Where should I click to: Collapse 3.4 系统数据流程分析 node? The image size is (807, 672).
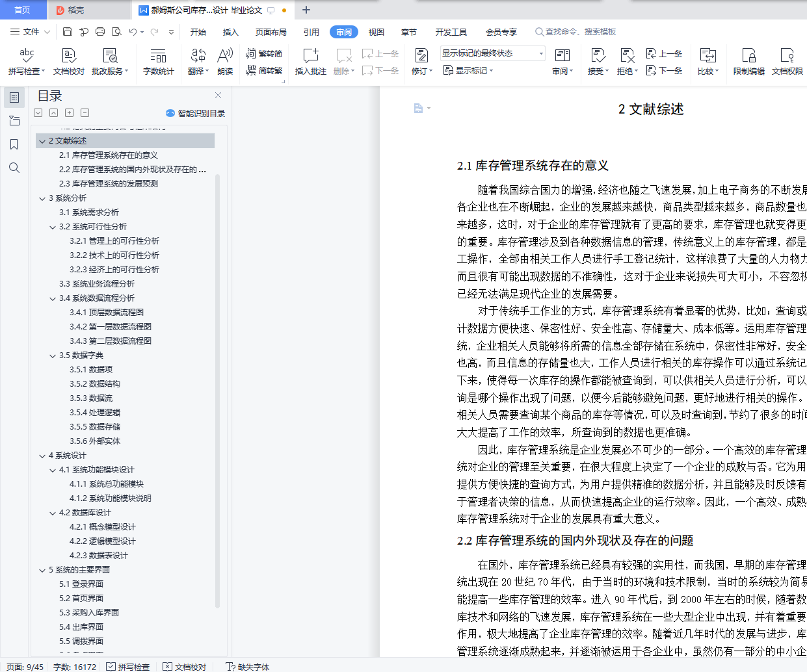point(53,298)
